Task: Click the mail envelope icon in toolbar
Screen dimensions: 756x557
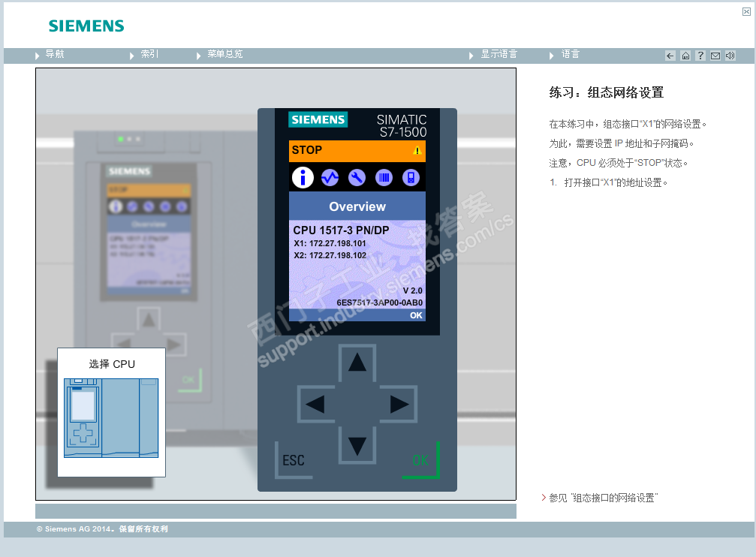Action: click(x=715, y=56)
